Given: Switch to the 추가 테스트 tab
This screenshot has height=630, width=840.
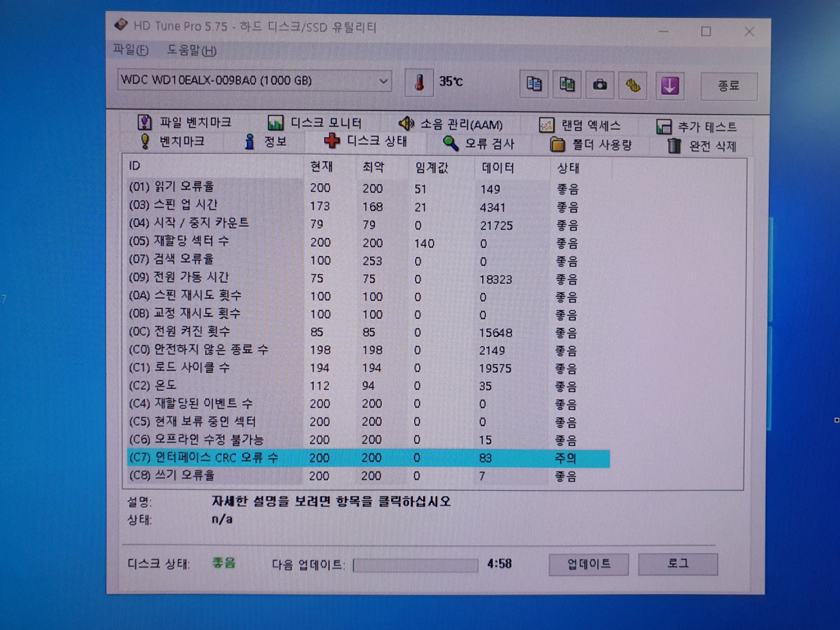Looking at the screenshot, I should pos(697,127).
